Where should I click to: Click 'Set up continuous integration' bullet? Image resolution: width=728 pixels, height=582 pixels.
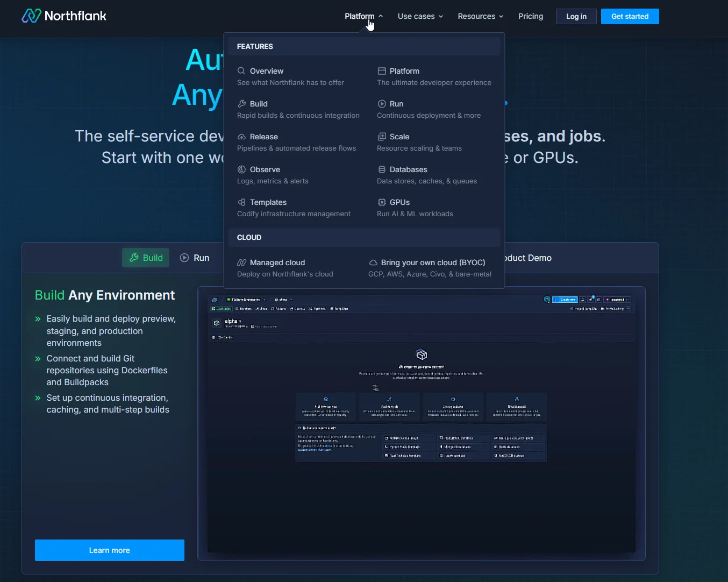(x=108, y=403)
